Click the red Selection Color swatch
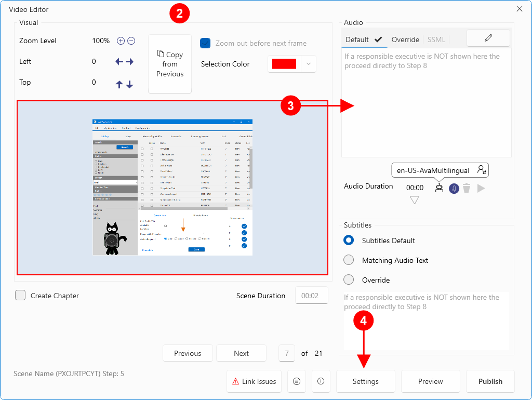Viewport: 532px width, 400px height. click(284, 64)
